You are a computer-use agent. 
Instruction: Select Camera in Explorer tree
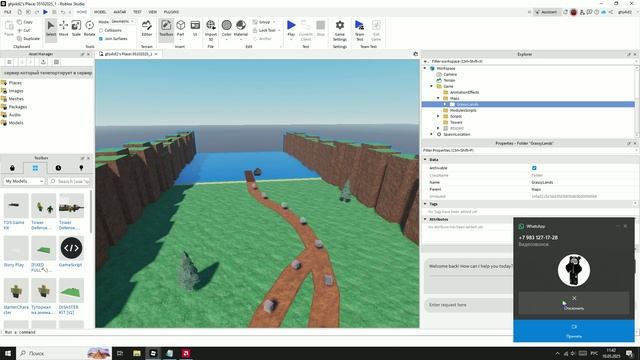450,74
